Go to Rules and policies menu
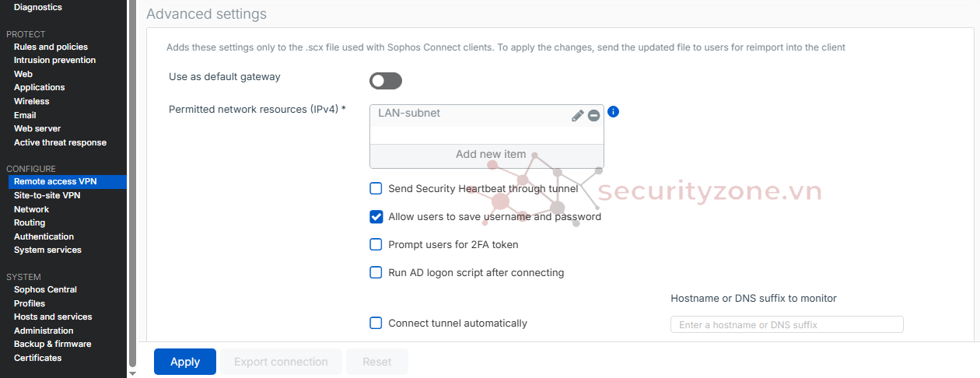The width and height of the screenshot is (980, 378). click(51, 47)
